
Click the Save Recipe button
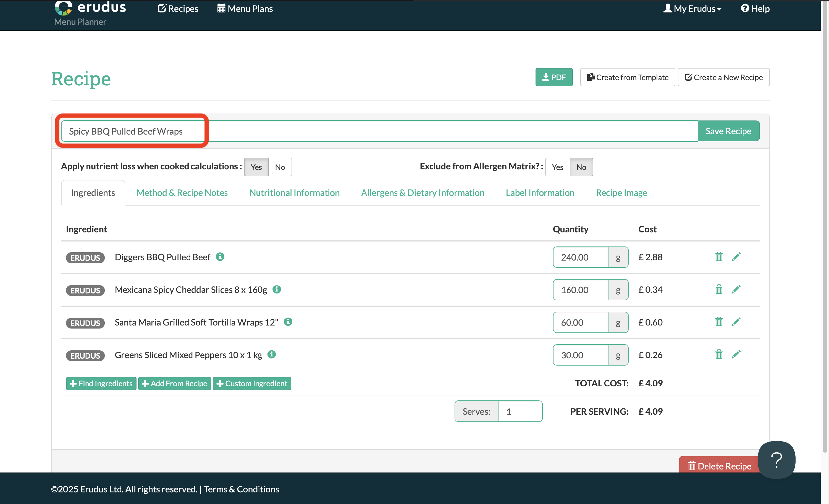(728, 131)
